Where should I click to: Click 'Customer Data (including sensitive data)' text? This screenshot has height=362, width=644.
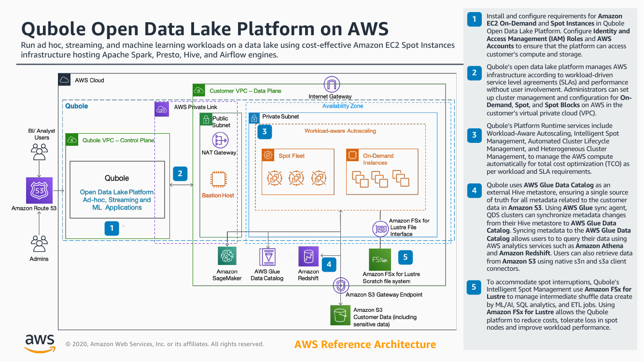385,321
